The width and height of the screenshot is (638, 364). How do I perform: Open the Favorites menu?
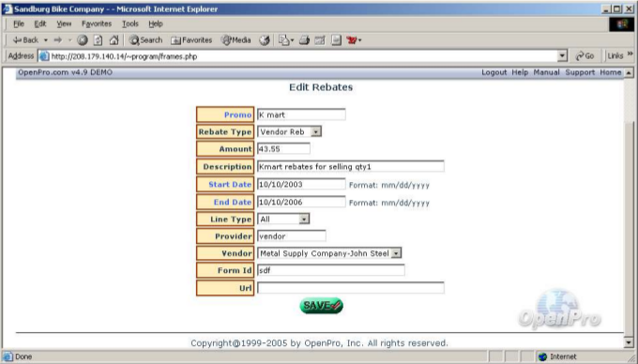click(97, 24)
